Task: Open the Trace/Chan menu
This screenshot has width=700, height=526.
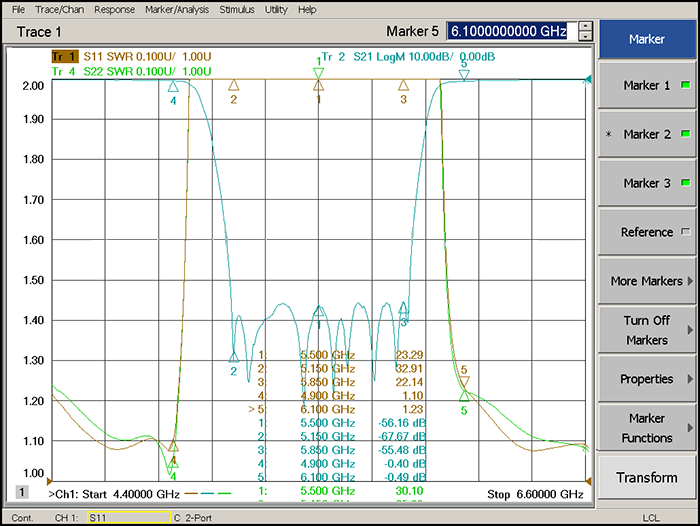Action: tap(60, 9)
